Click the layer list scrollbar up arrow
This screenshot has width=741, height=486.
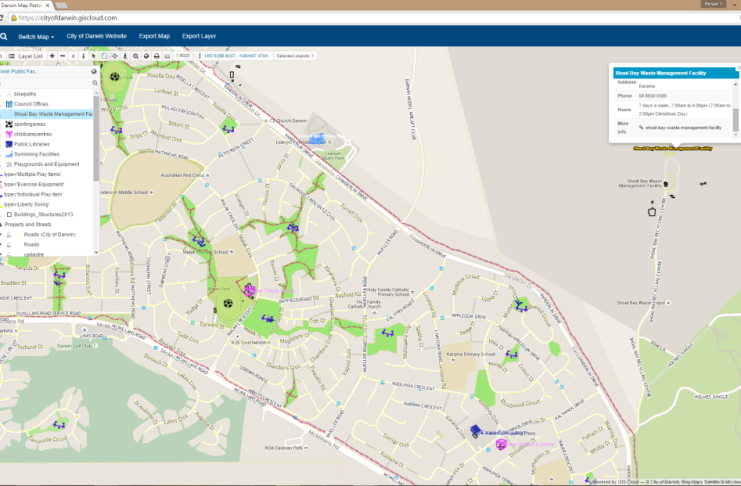pos(96,93)
